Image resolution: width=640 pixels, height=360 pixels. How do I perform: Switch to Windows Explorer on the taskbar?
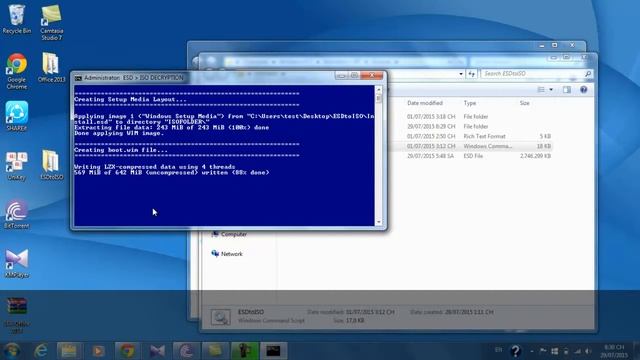tap(69, 351)
